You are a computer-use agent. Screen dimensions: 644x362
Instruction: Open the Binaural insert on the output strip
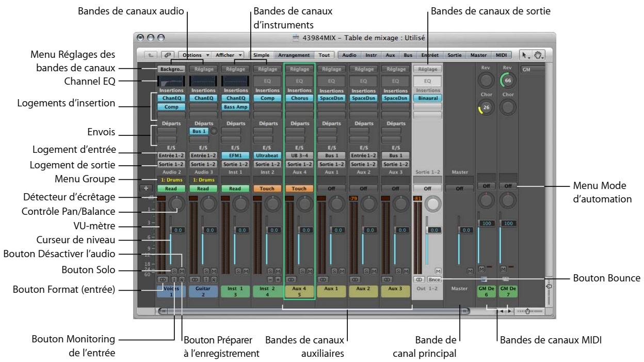point(428,97)
